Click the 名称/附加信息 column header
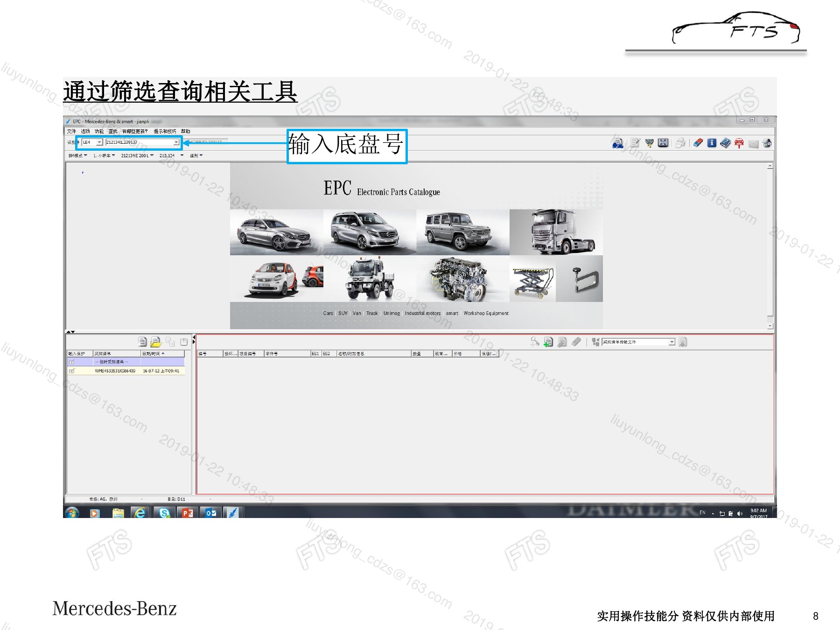Screen dimensions: 840x630 coord(374,354)
